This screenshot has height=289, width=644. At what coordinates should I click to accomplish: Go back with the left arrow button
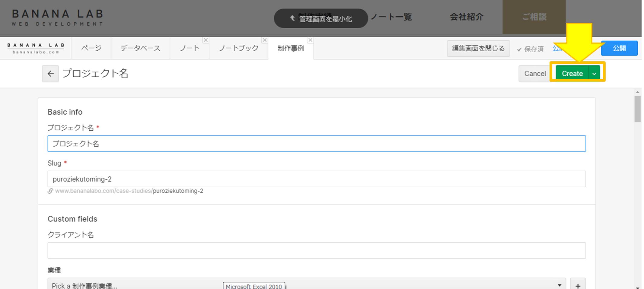point(50,74)
